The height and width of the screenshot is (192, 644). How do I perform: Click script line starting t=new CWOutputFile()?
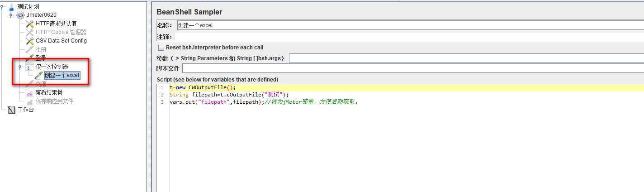tap(203, 87)
